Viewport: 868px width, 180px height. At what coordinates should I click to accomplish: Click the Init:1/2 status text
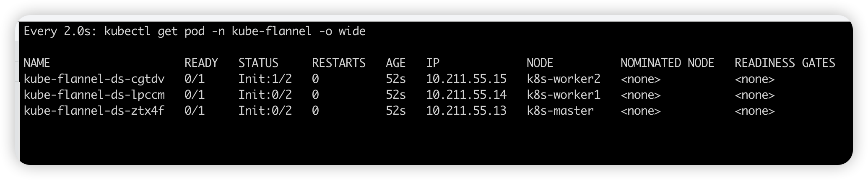click(x=265, y=79)
